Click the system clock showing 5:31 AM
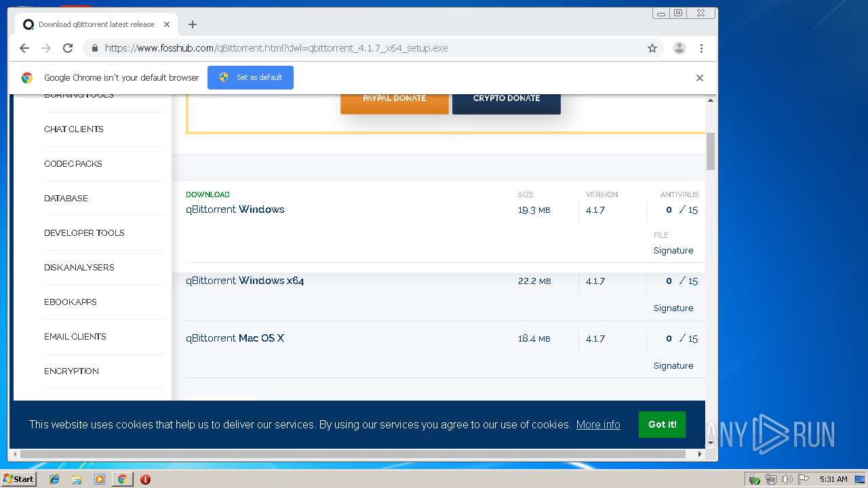The width and height of the screenshot is (868, 488). (x=833, y=479)
